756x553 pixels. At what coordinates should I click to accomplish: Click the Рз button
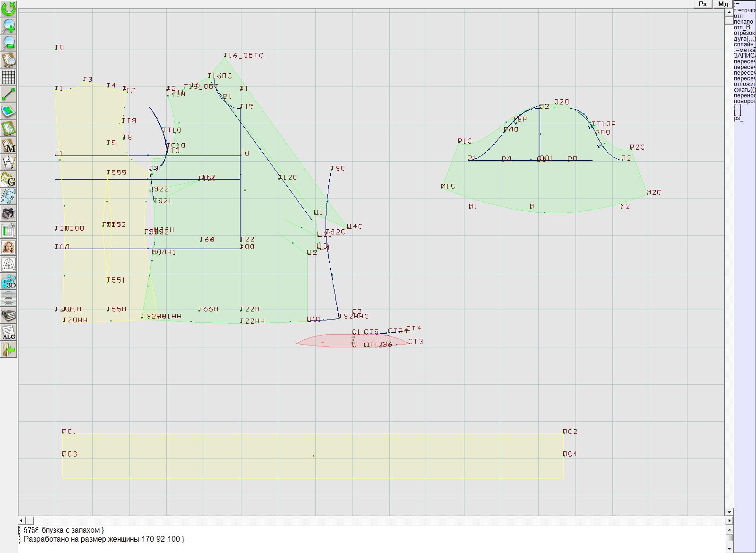[x=703, y=4]
